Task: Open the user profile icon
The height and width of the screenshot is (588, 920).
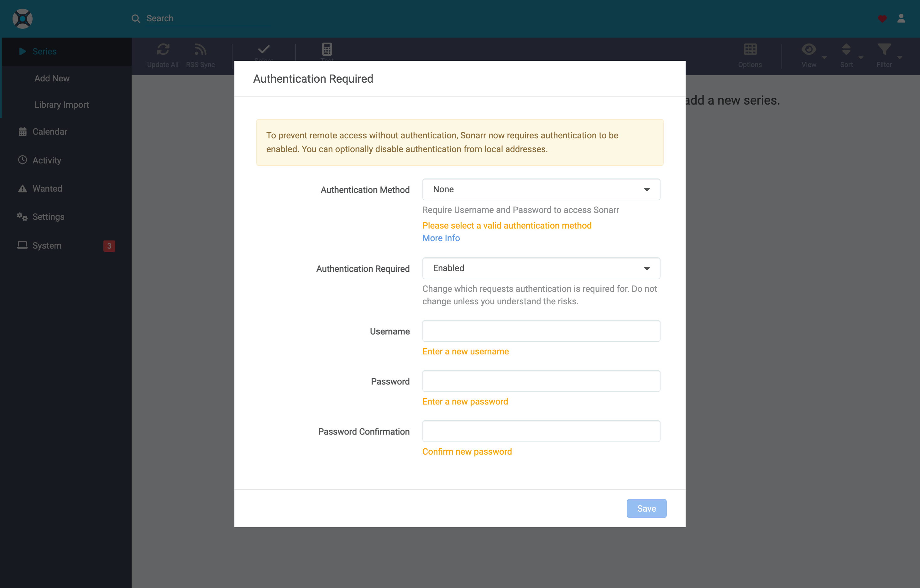Action: (x=901, y=18)
